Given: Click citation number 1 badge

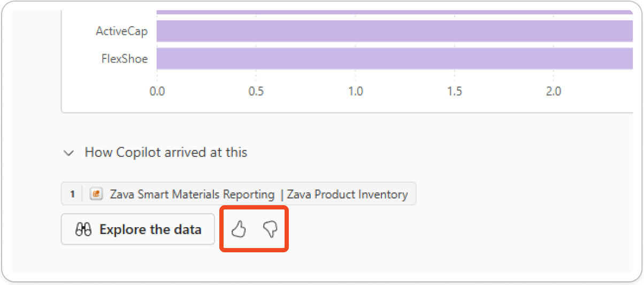Looking at the screenshot, I should tap(72, 194).
